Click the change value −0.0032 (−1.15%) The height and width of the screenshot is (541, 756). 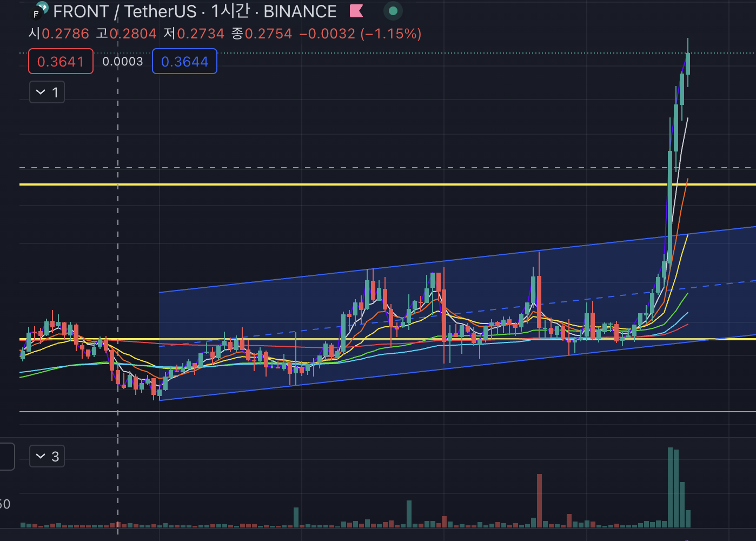coord(360,34)
